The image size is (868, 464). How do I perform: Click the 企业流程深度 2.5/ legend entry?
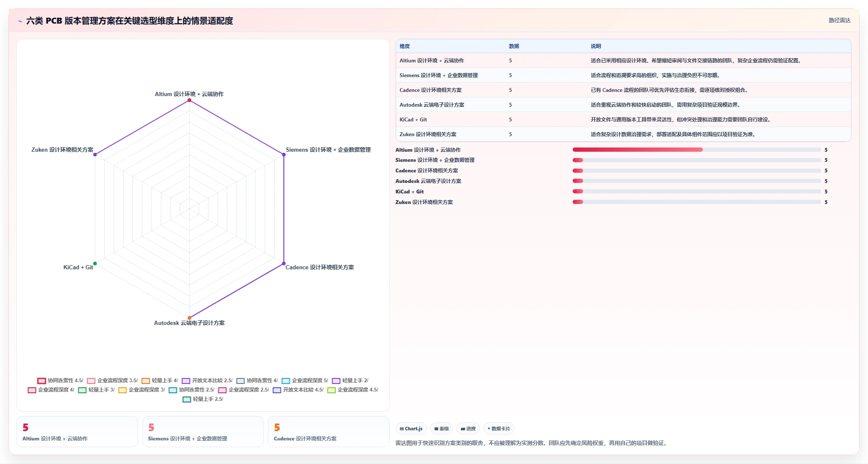coord(244,390)
